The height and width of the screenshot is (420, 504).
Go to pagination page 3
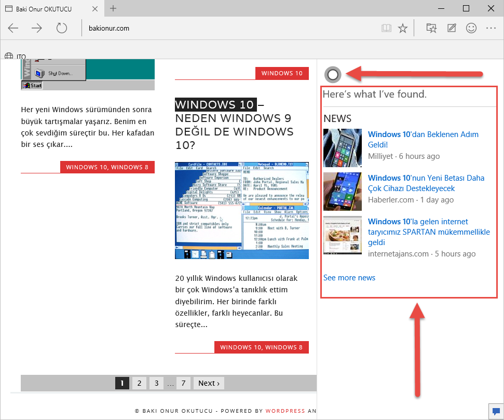coord(157,383)
